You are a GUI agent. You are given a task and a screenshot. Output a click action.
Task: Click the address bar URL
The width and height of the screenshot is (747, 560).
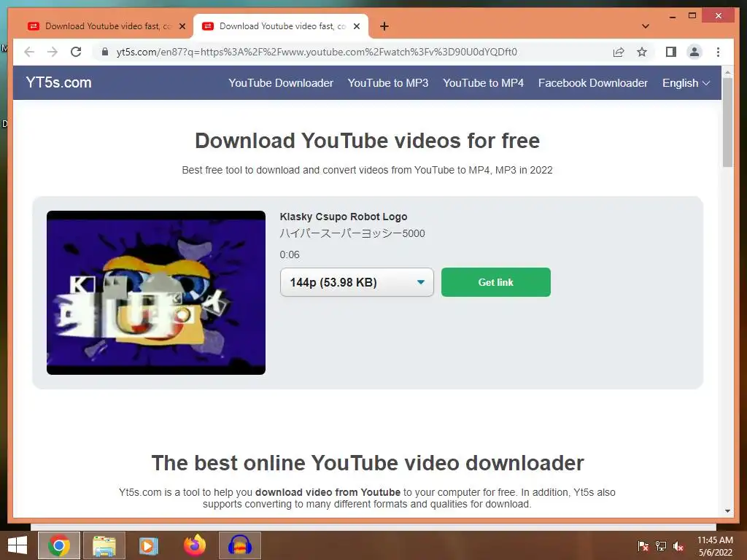[x=317, y=52]
